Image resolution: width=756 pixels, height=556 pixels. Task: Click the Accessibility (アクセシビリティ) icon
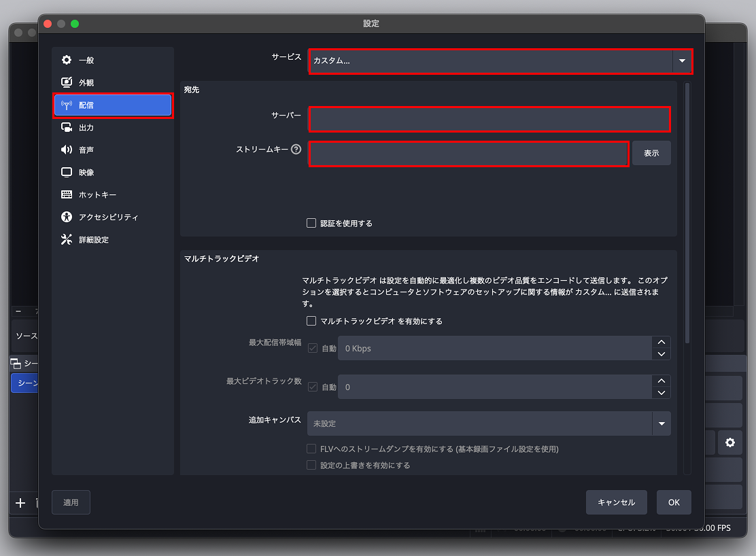tap(67, 218)
